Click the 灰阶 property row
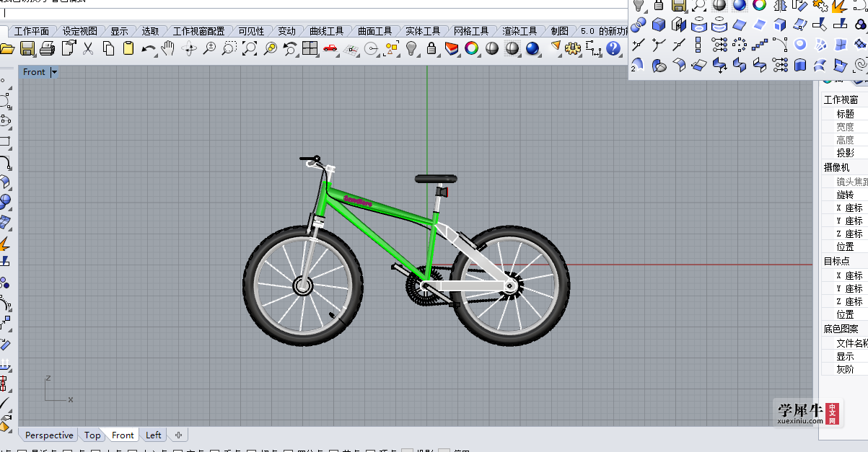Viewport: 868px width, 452px height. coord(845,369)
